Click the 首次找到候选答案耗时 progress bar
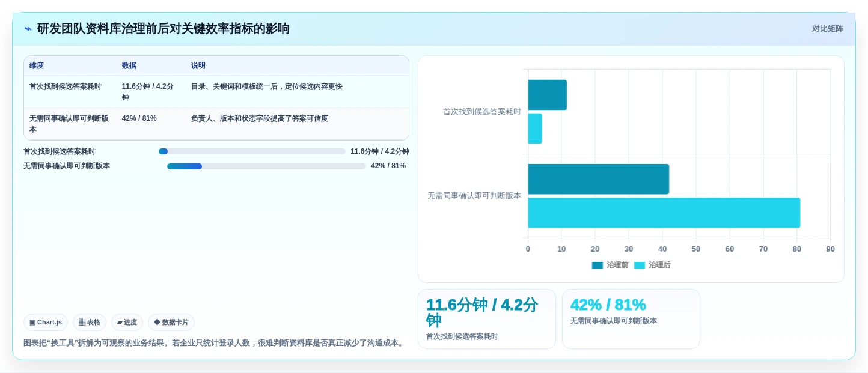Image resolution: width=868 pixels, height=373 pixels. (252, 151)
